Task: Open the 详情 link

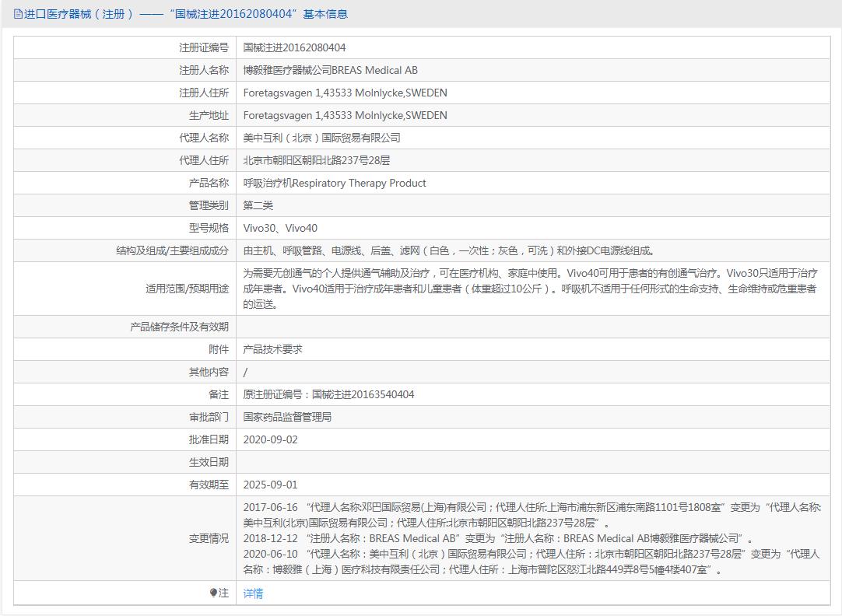Action: (253, 593)
